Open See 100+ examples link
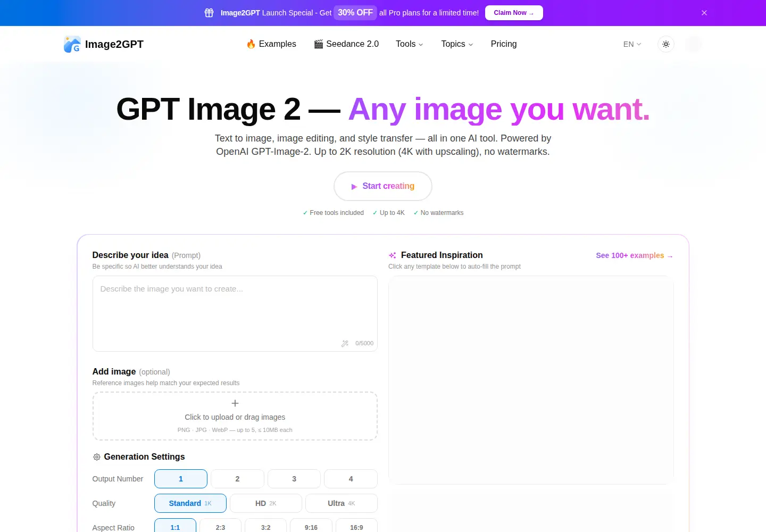The image size is (766, 532). point(635,256)
